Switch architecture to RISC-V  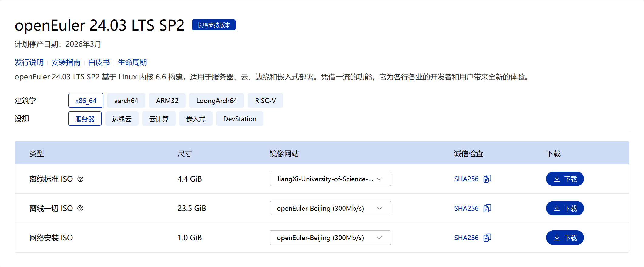265,100
